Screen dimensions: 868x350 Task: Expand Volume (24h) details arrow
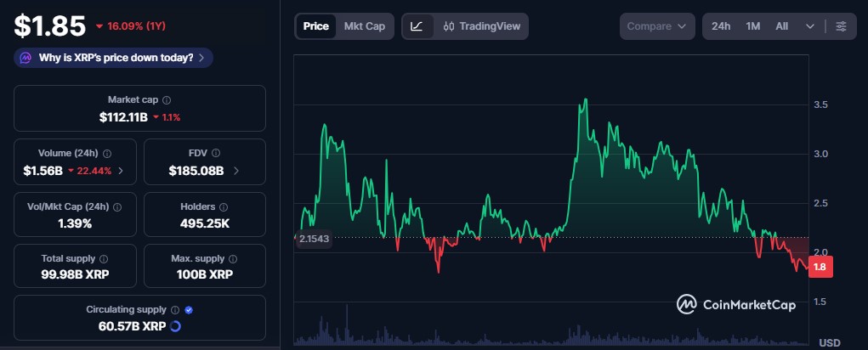[121, 171]
